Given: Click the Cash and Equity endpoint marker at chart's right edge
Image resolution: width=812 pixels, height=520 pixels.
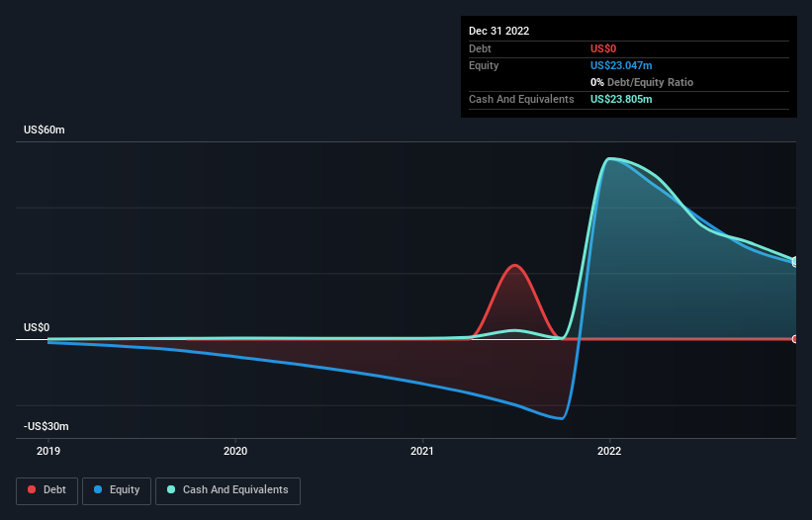Looking at the screenshot, I should point(795,262).
